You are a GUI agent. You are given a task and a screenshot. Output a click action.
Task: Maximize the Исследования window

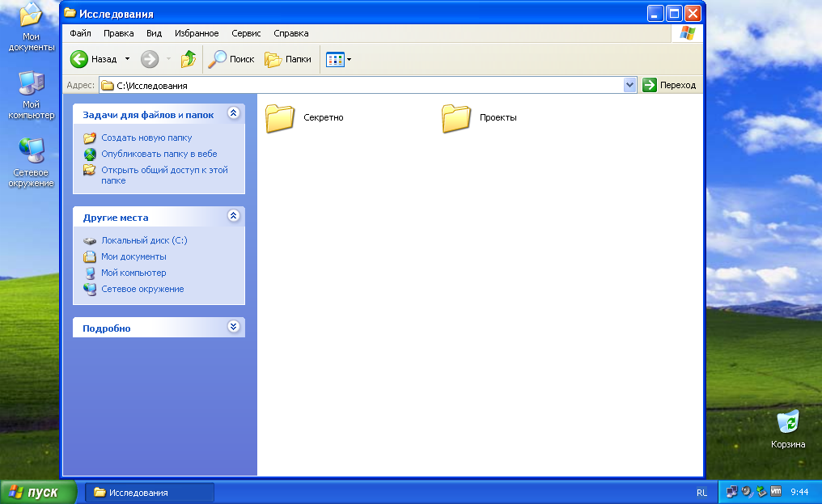coord(674,14)
